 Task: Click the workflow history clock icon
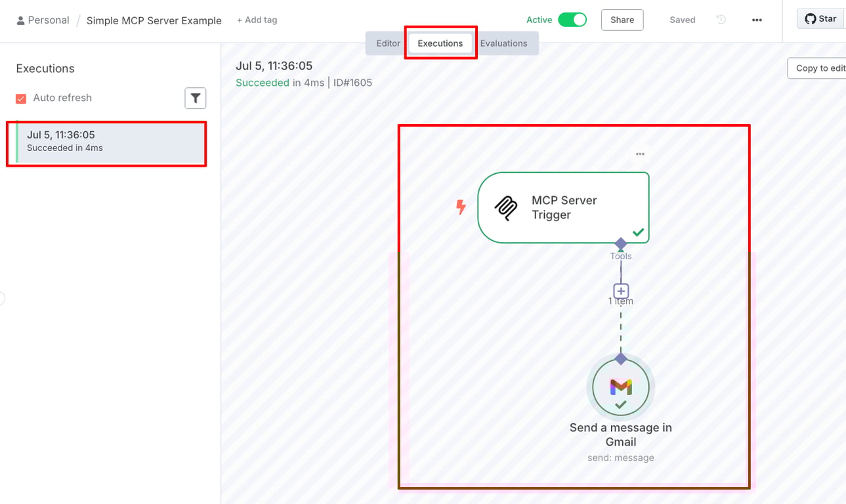pyautogui.click(x=721, y=20)
